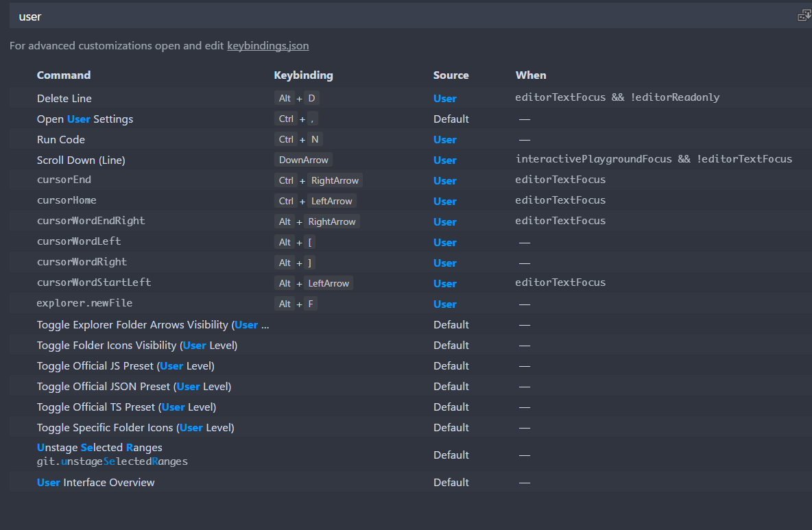812x530 pixels.
Task: Click the Record Keys icon
Action: tap(803, 14)
